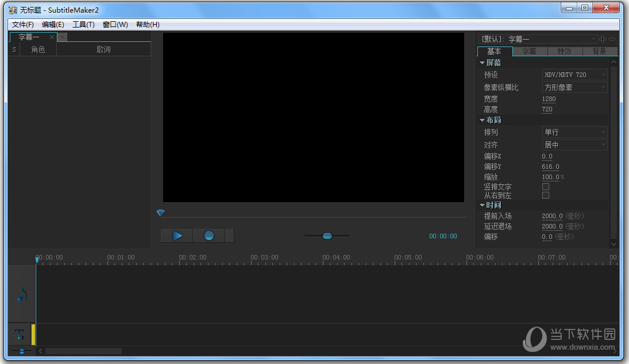Enable the 竖排文字 checkbox
This screenshot has height=364, width=629.
coord(546,187)
